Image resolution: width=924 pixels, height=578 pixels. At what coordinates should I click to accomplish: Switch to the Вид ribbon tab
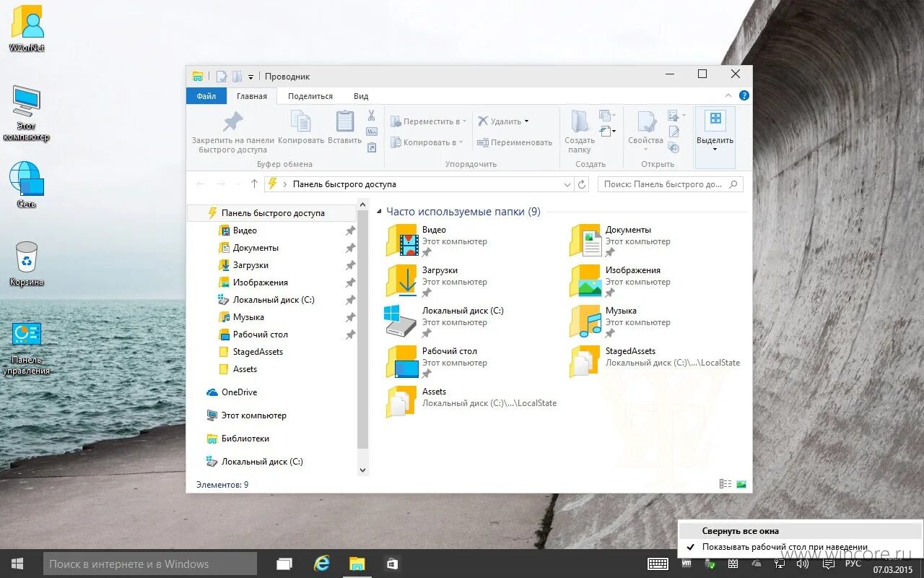coord(361,95)
